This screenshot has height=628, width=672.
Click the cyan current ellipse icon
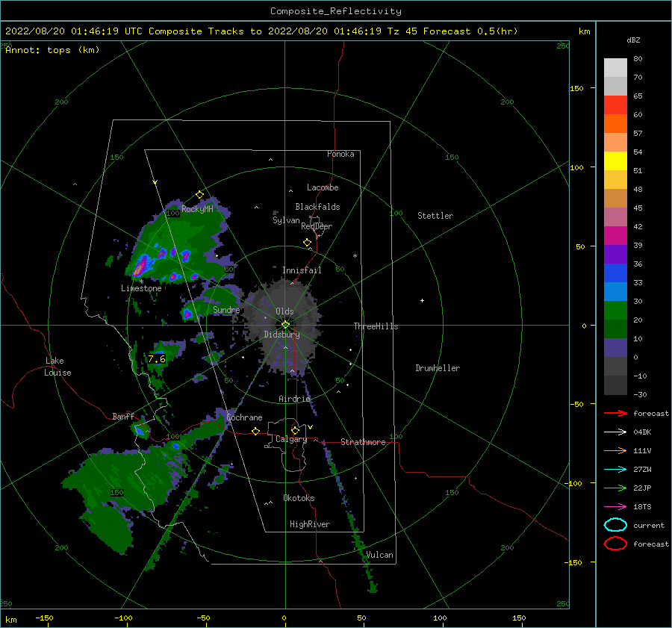(615, 525)
